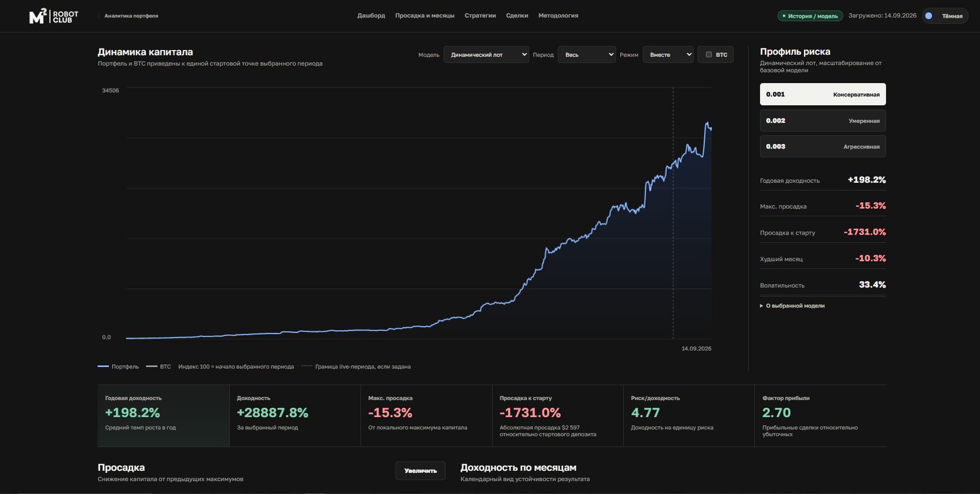Viewport: 980px width, 494px height.
Task: Click the Портфель legend line marker
Action: point(103,366)
